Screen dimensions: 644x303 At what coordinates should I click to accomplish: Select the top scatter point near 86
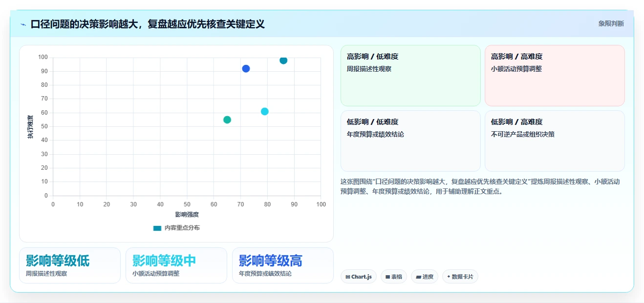click(x=283, y=61)
